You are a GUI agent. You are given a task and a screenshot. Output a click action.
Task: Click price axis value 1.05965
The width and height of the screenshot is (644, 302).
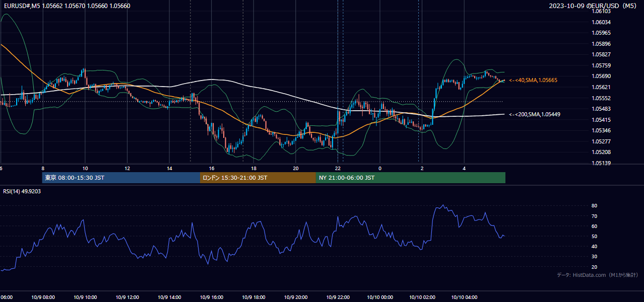[x=601, y=33]
